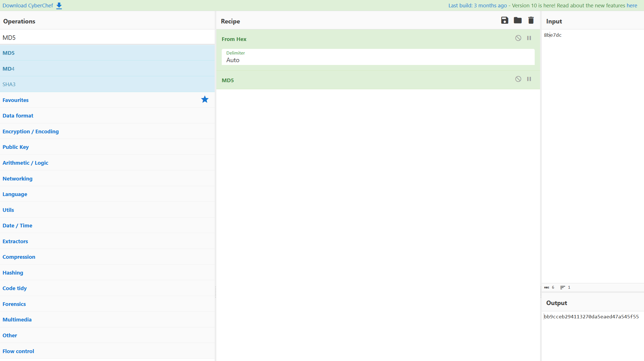Expand the Data format category
This screenshot has width=644, height=361.
(107, 116)
